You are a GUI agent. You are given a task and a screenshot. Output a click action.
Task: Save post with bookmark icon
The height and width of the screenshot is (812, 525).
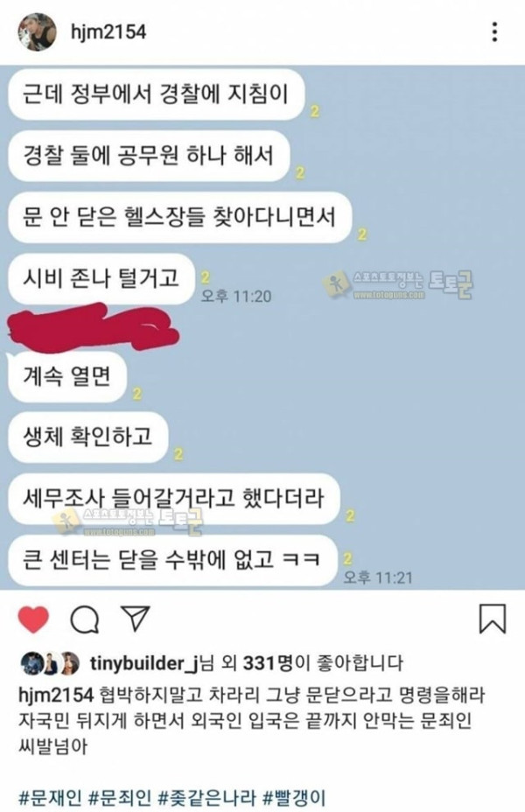click(492, 619)
